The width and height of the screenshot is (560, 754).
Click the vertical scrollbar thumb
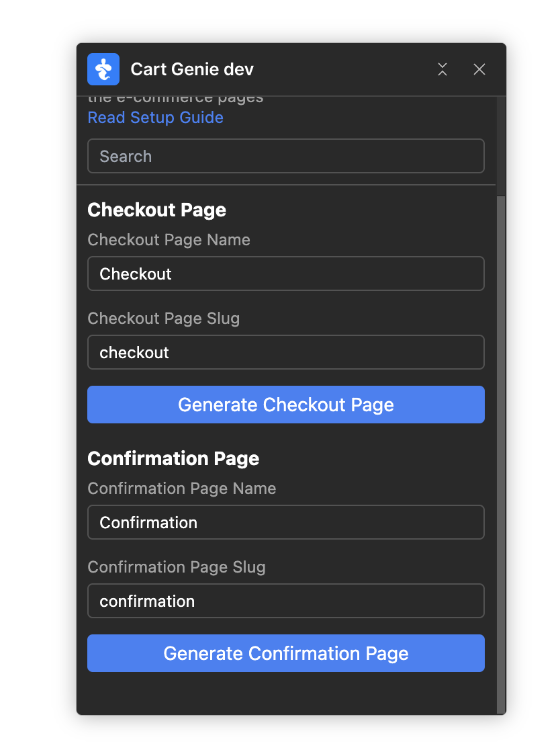pyautogui.click(x=501, y=454)
